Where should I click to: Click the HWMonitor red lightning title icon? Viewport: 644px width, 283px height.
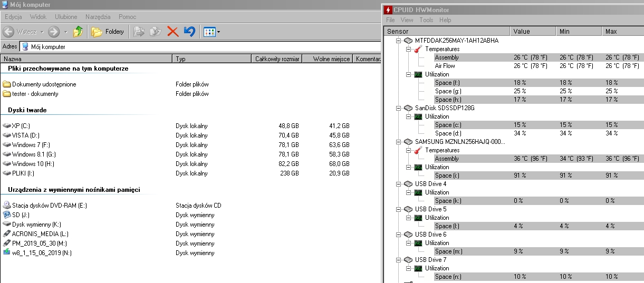click(x=388, y=9)
